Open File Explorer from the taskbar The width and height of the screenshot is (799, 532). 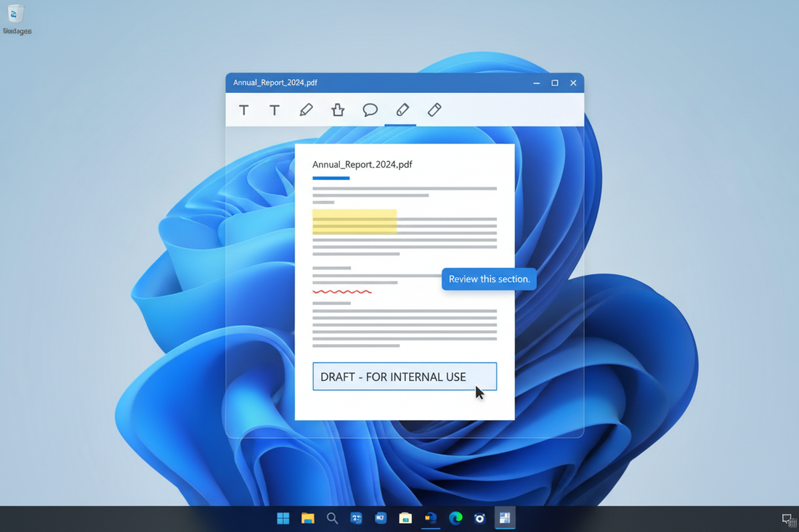[308, 517]
